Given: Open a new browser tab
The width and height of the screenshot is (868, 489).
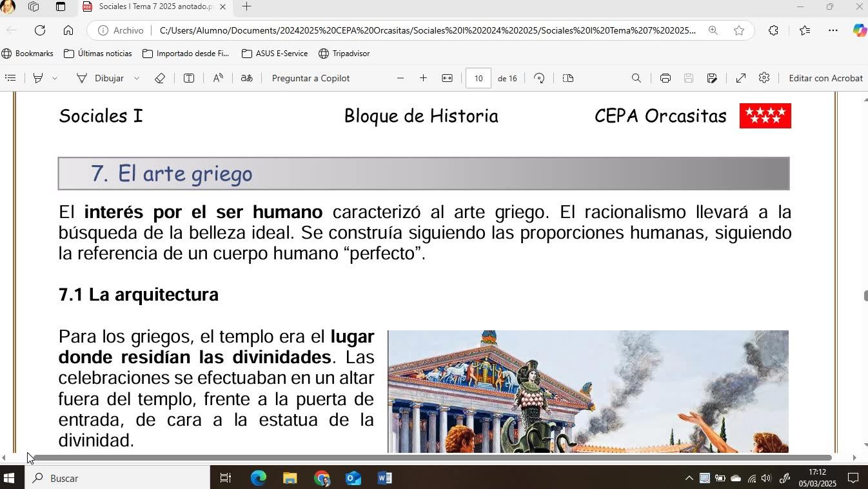Looking at the screenshot, I should click(x=246, y=7).
